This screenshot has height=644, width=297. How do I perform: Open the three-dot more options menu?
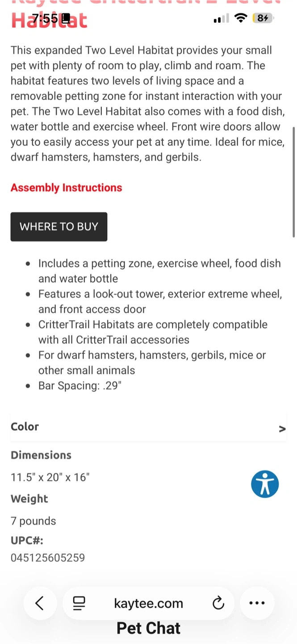pyautogui.click(x=257, y=603)
